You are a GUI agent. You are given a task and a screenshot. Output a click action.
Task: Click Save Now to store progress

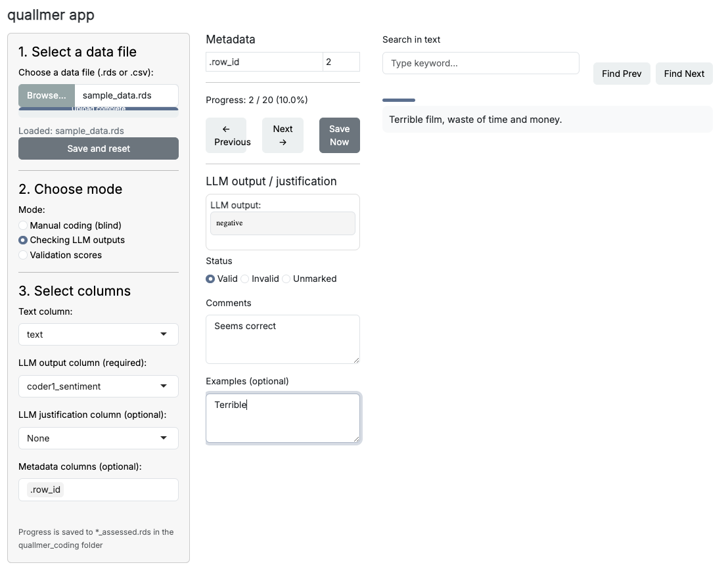339,135
